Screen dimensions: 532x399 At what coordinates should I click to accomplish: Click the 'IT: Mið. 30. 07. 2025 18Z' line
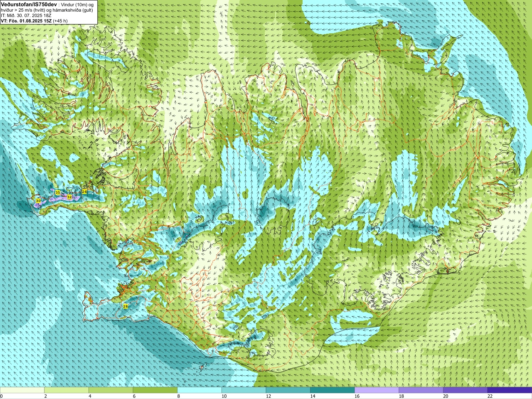26,15
